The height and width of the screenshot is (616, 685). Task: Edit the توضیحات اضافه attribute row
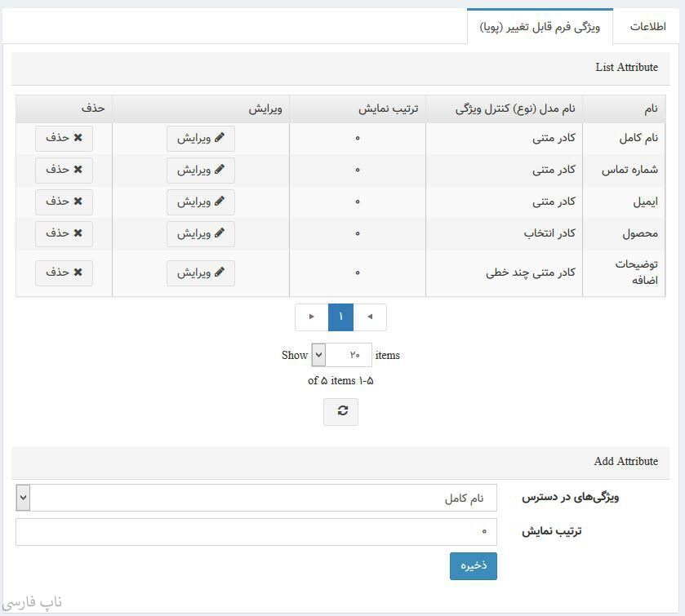201,273
